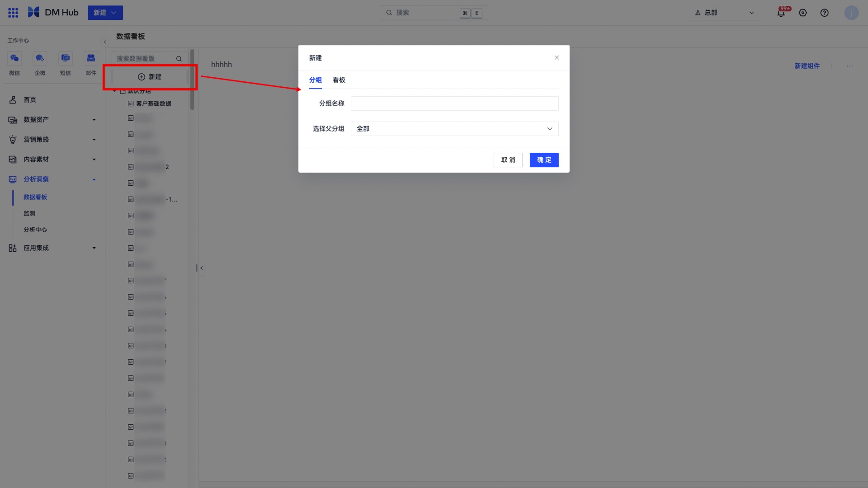The width and height of the screenshot is (868, 488).
Task: Click the 新建组件 button top right
Action: 807,66
